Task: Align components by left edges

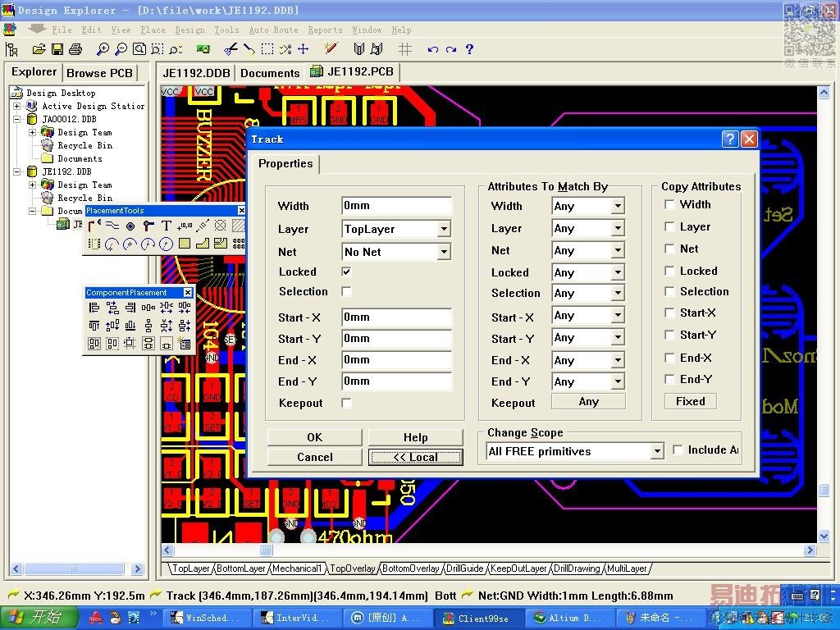Action: pos(94,308)
